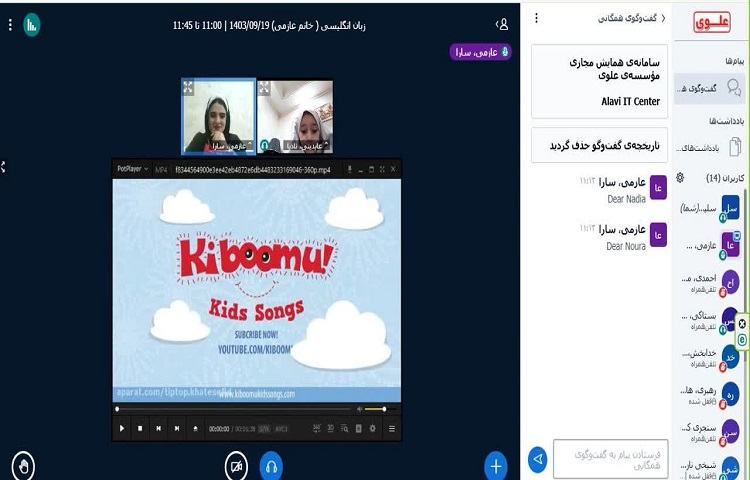Open the connection status chart icon
The height and width of the screenshot is (480, 750).
pos(32,25)
